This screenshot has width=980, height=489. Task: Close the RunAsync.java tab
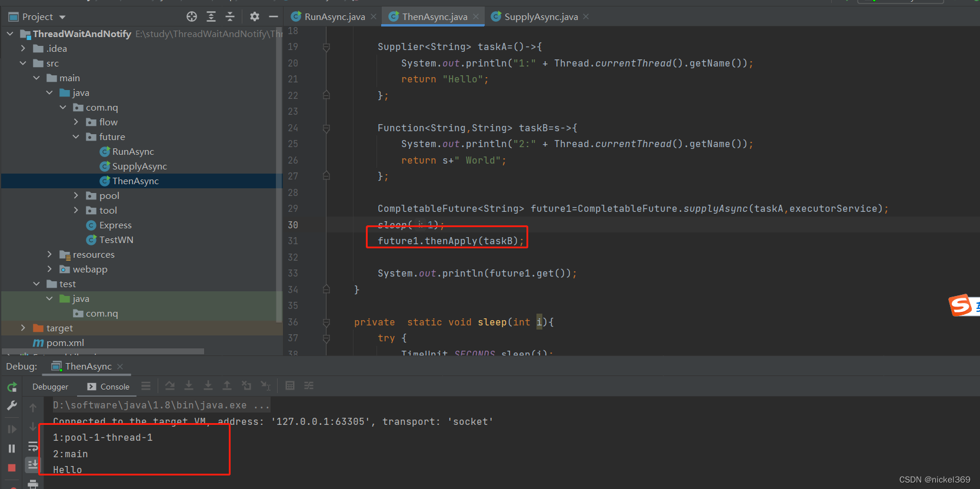(374, 17)
